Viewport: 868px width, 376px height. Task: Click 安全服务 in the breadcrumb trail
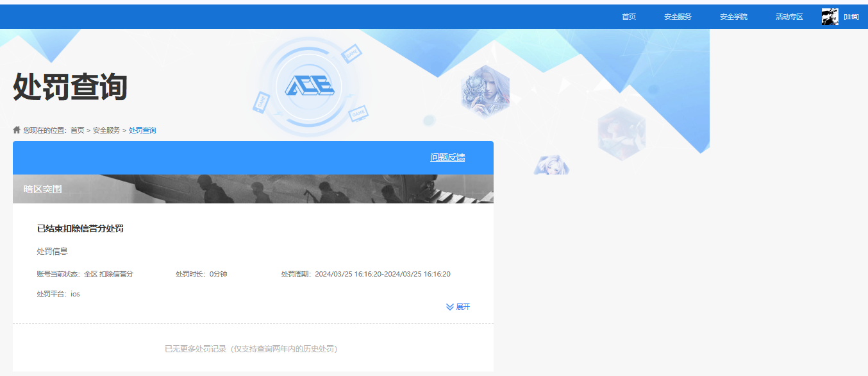point(106,130)
